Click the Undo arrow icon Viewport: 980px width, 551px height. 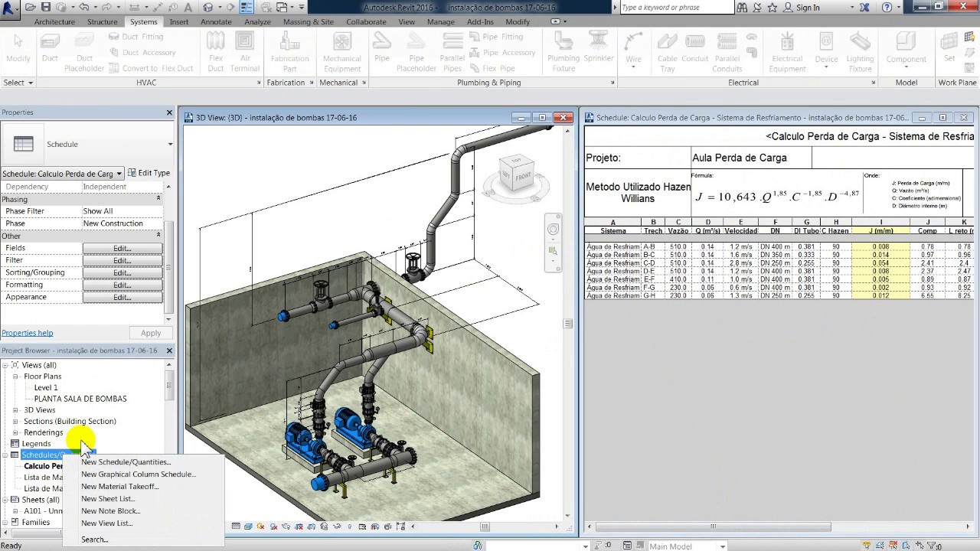tap(84, 7)
